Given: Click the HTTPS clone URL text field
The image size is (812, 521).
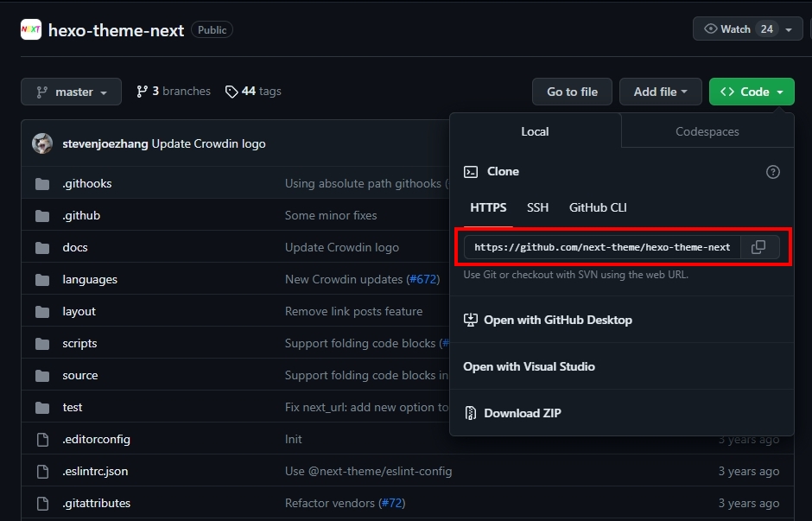Looking at the screenshot, I should [602, 247].
